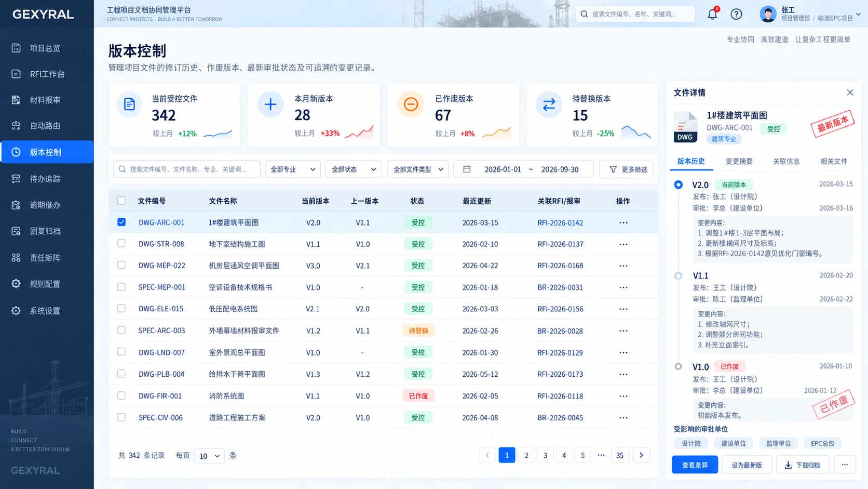868x489 pixels.
Task: Click the 下载归档 button
Action: pos(803,465)
